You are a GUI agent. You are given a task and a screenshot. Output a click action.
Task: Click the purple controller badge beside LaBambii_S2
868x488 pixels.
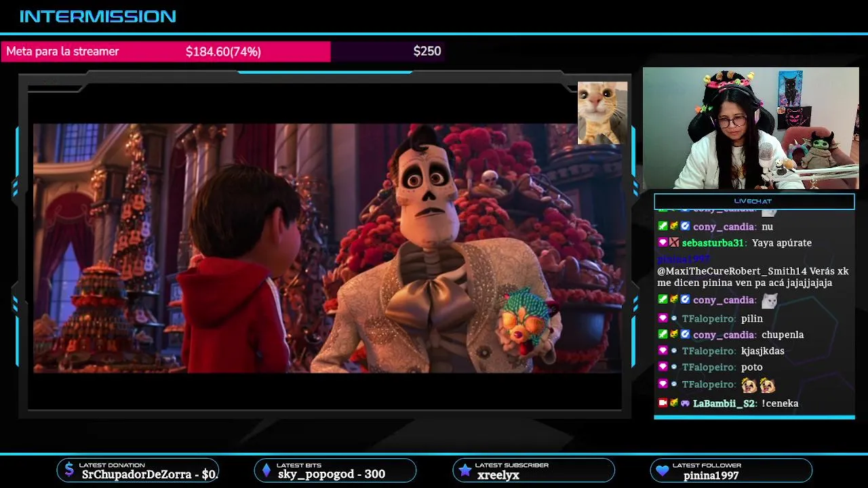tap(685, 403)
